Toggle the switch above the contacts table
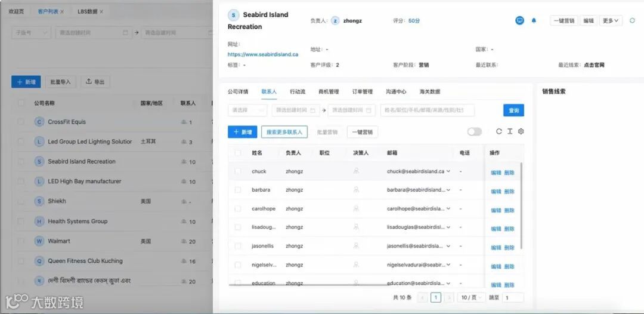644x314 pixels. click(475, 131)
